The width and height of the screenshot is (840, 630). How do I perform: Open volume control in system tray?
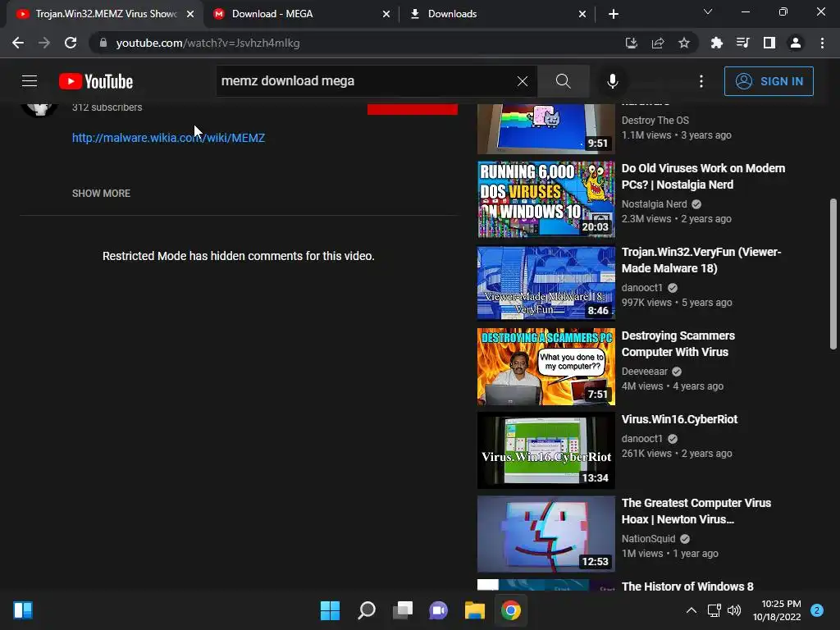click(x=734, y=610)
